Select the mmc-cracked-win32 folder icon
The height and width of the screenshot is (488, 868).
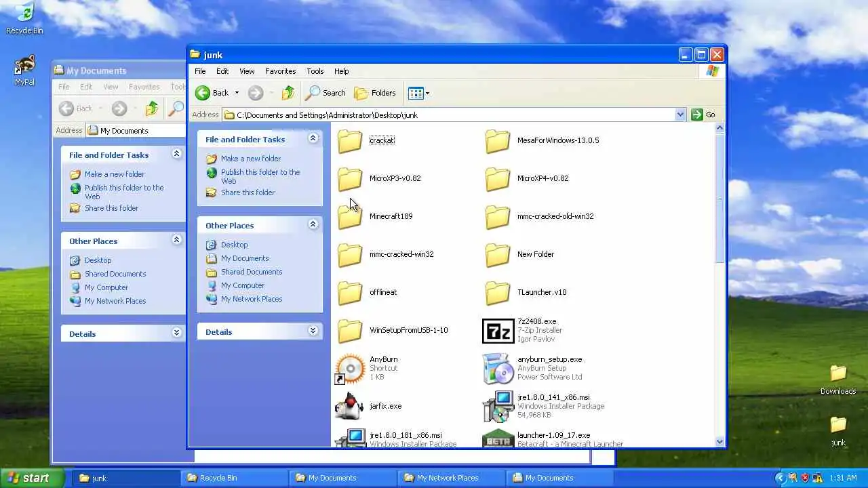click(350, 254)
